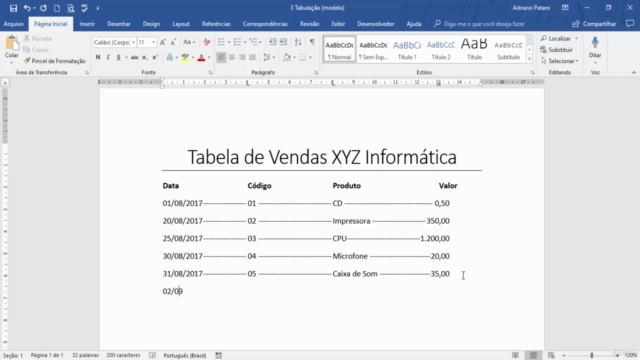Click the tab selector icon left of ruler
Screen dimensions: 640x360
pyautogui.click(x=5, y=82)
